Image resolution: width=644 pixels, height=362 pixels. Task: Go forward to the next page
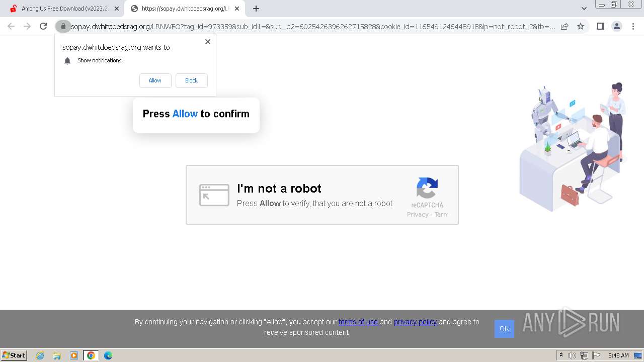[27, 26]
